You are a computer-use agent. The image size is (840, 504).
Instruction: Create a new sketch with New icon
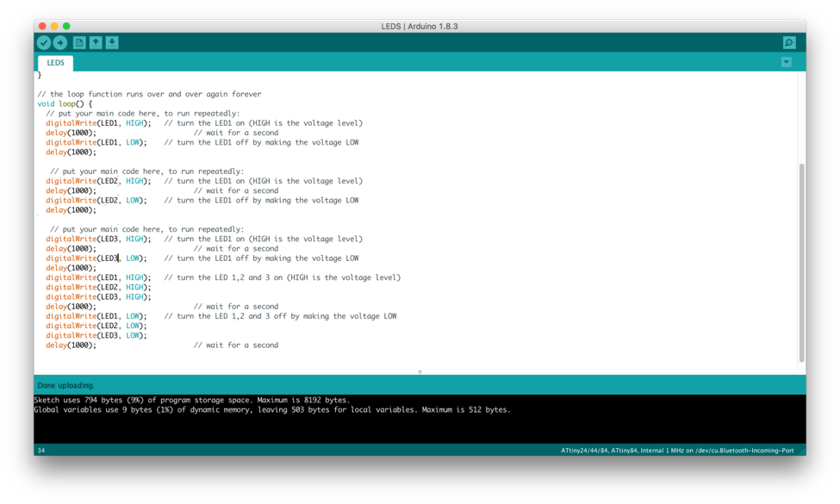coord(79,43)
